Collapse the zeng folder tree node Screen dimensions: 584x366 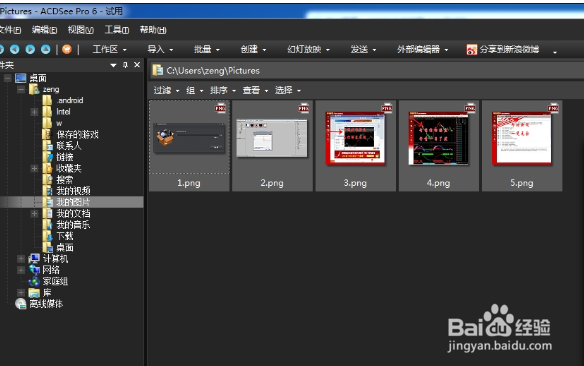tap(21, 89)
